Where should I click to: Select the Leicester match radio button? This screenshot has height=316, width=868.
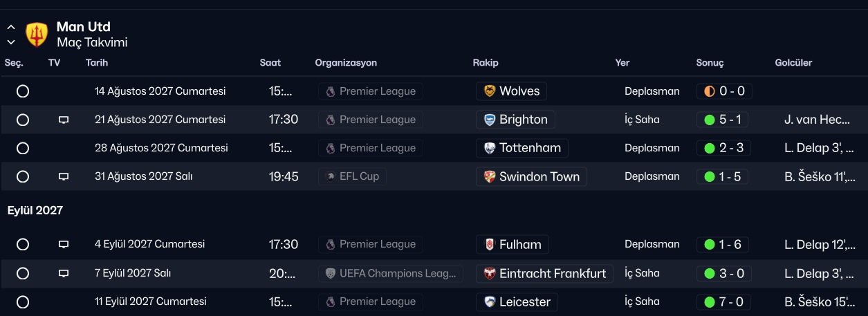[x=23, y=301]
